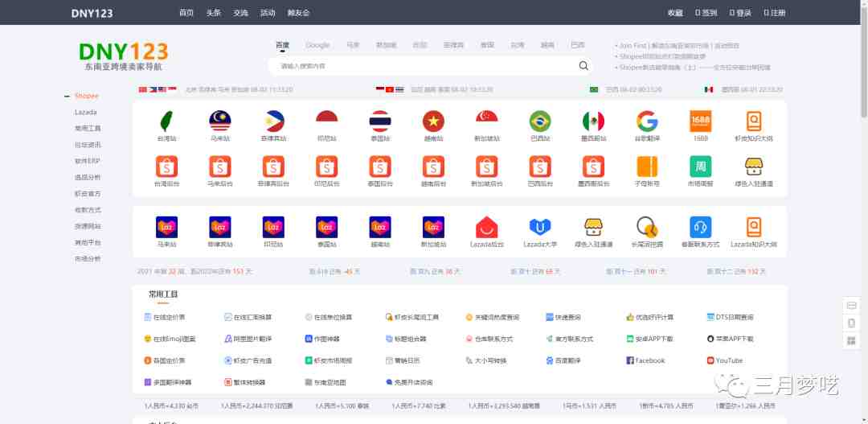
Task: Click 签到 in the top bar
Action: 706,13
